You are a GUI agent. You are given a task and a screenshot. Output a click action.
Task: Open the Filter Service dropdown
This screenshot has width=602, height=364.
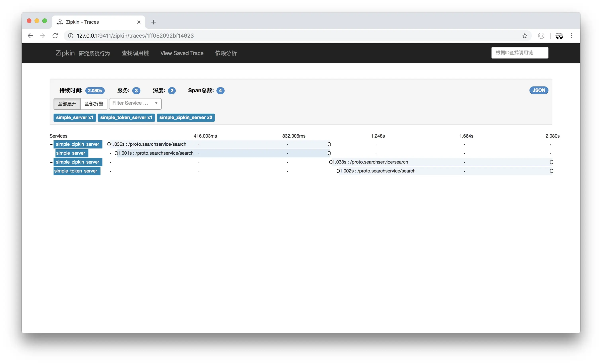135,103
